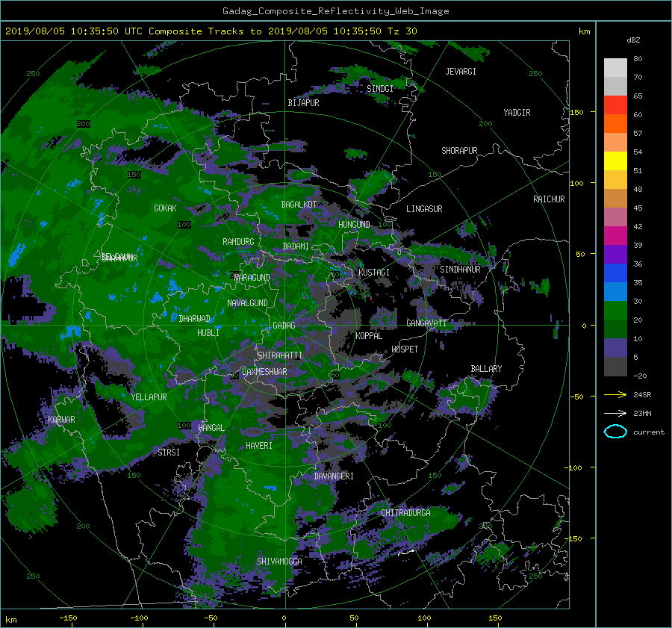Click the BAGALKOT city label

pyautogui.click(x=299, y=205)
